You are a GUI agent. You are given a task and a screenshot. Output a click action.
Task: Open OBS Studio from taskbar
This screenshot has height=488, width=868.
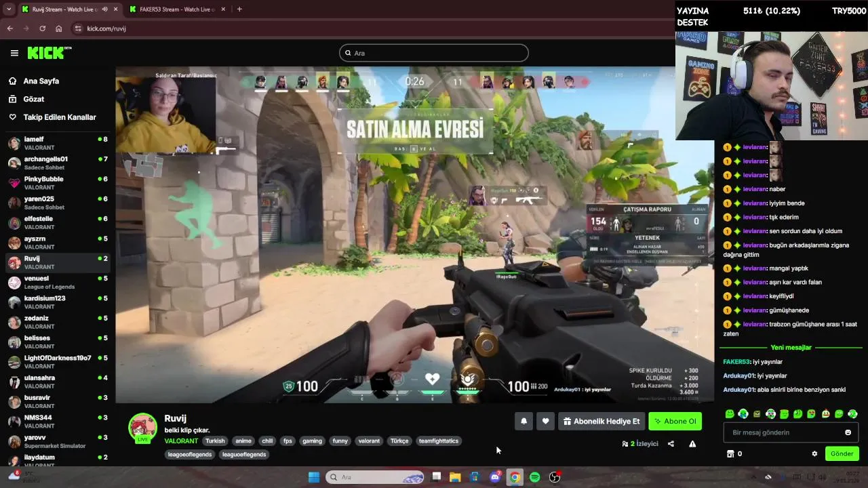click(555, 477)
